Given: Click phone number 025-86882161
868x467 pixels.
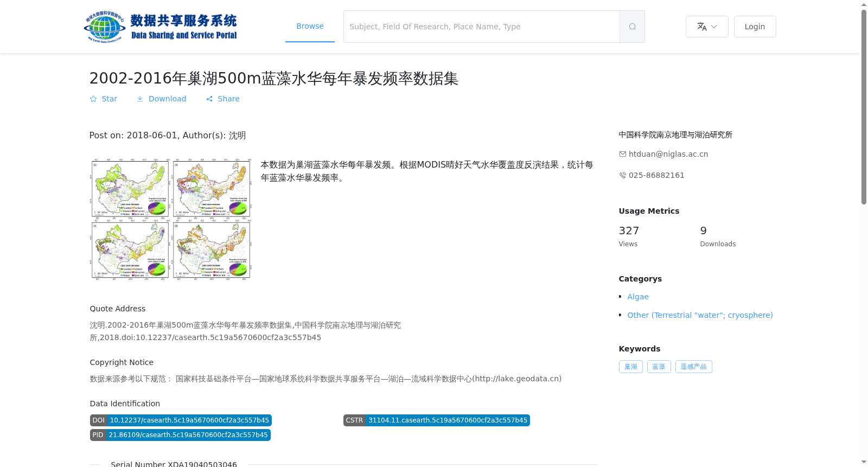Looking at the screenshot, I should (x=656, y=175).
